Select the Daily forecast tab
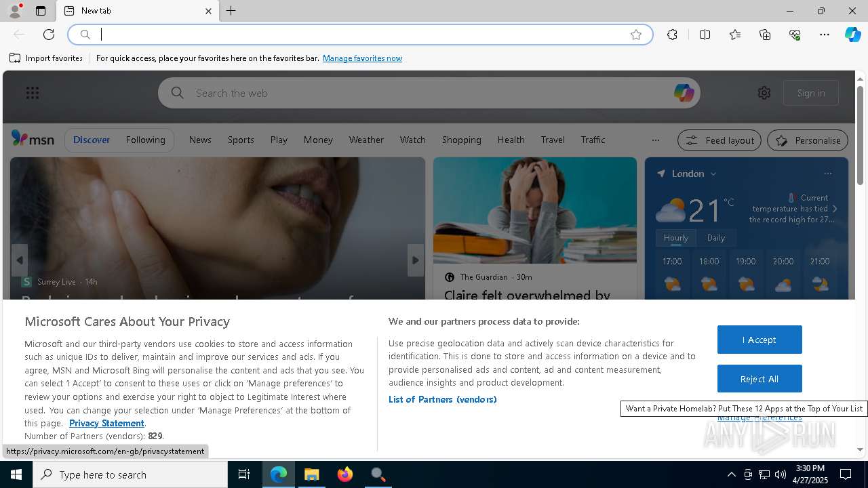This screenshot has width=868, height=488. [716, 238]
